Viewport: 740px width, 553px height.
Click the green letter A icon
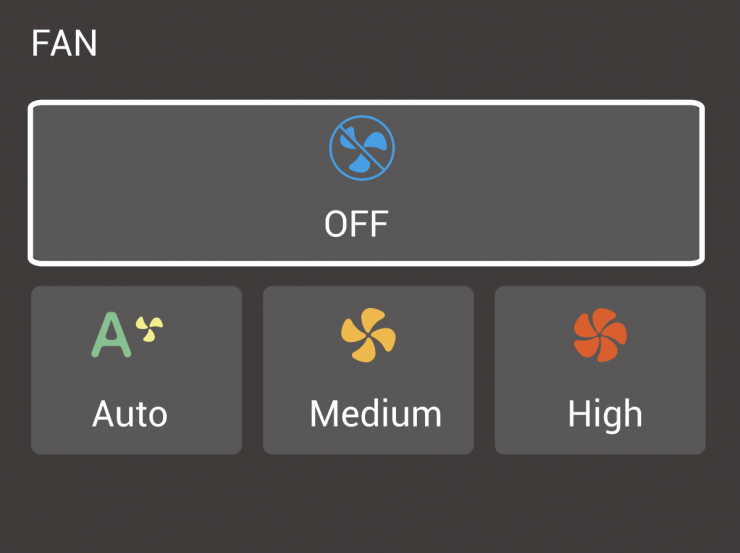pos(112,335)
